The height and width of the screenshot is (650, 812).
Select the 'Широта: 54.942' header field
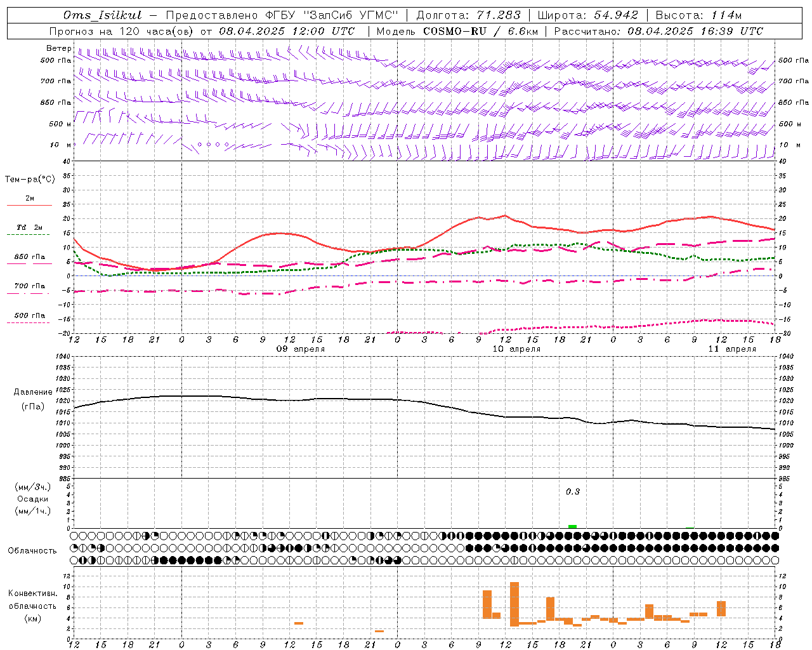(587, 15)
